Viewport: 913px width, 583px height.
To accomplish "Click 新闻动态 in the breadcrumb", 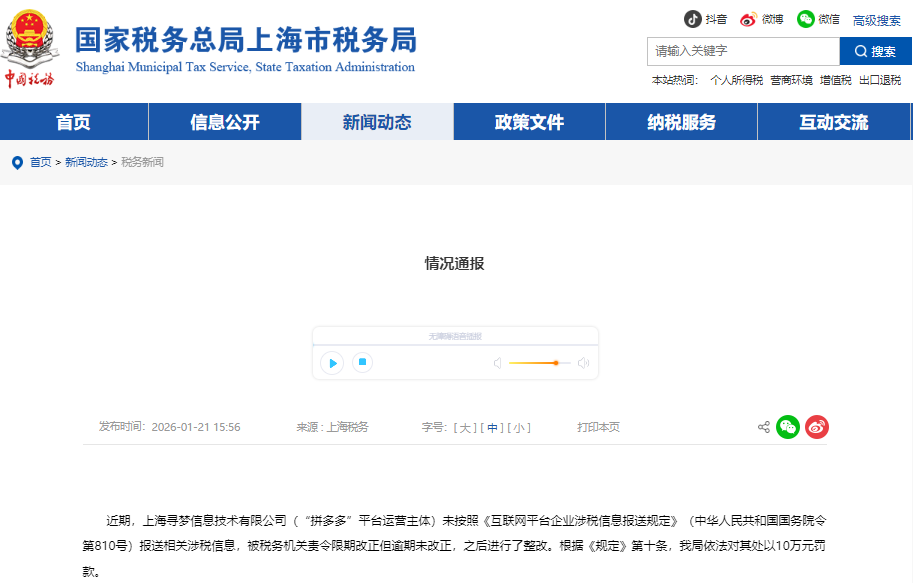I will (x=86, y=162).
